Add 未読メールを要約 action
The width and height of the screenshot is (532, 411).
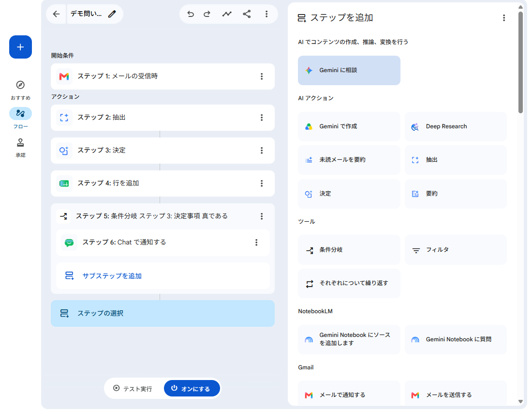(x=349, y=160)
